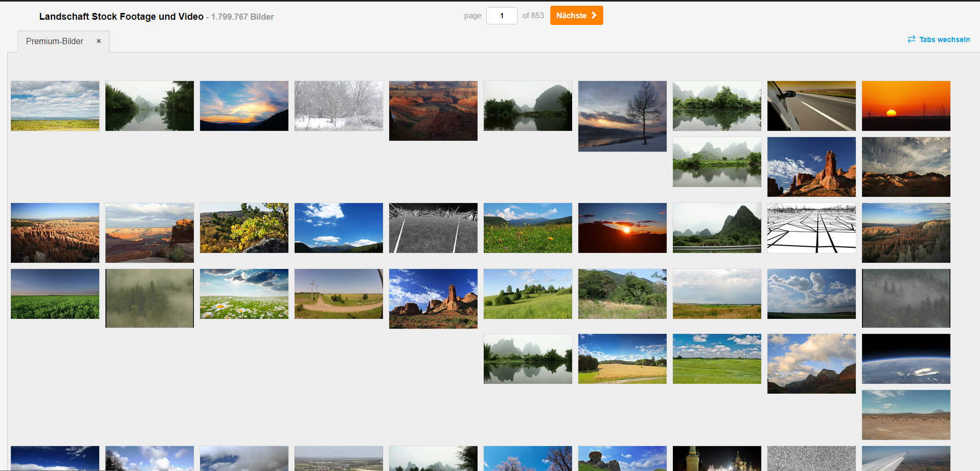
Task: Select the Premium-Bilder tab
Action: coord(55,41)
